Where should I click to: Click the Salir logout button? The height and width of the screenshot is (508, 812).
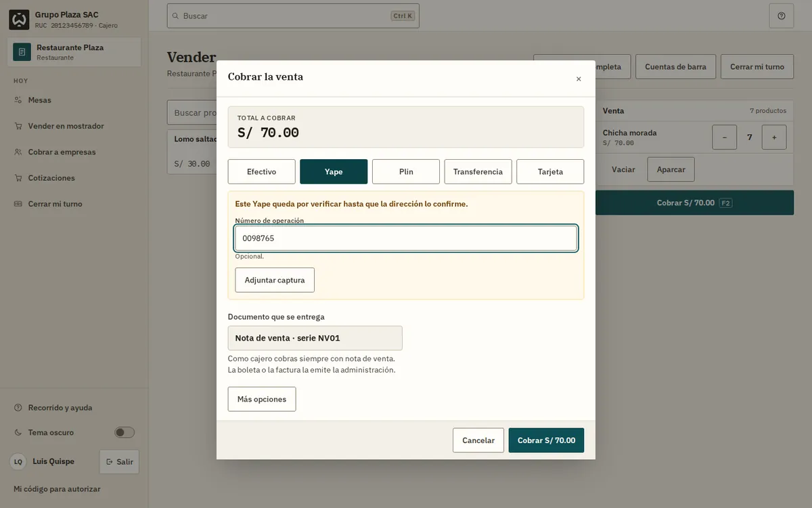[119, 462]
